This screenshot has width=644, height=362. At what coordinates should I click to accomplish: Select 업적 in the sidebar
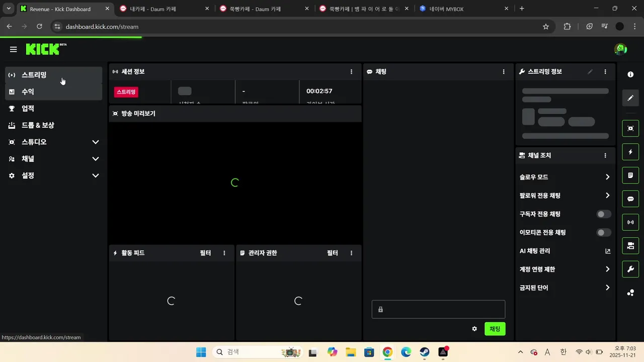[54, 109]
